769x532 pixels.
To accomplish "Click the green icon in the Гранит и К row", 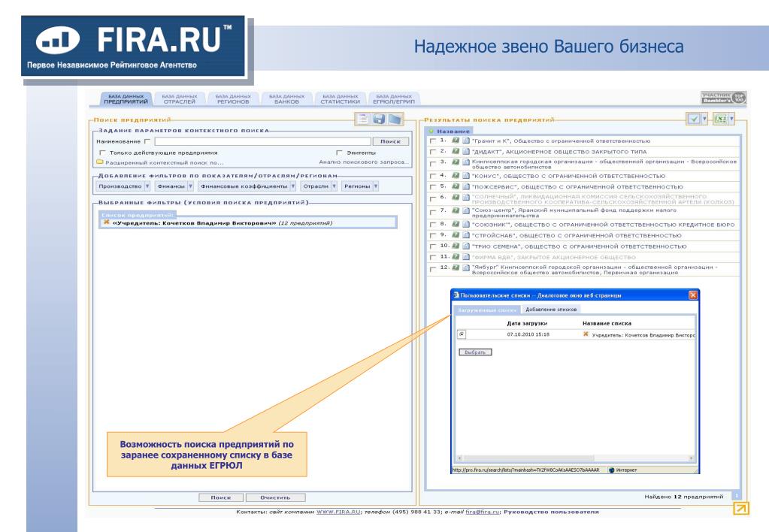I will pos(456,141).
